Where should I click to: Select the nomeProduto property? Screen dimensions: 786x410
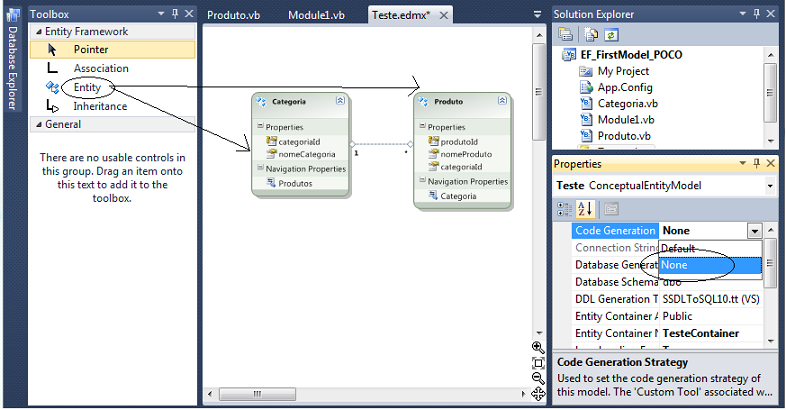(466, 154)
